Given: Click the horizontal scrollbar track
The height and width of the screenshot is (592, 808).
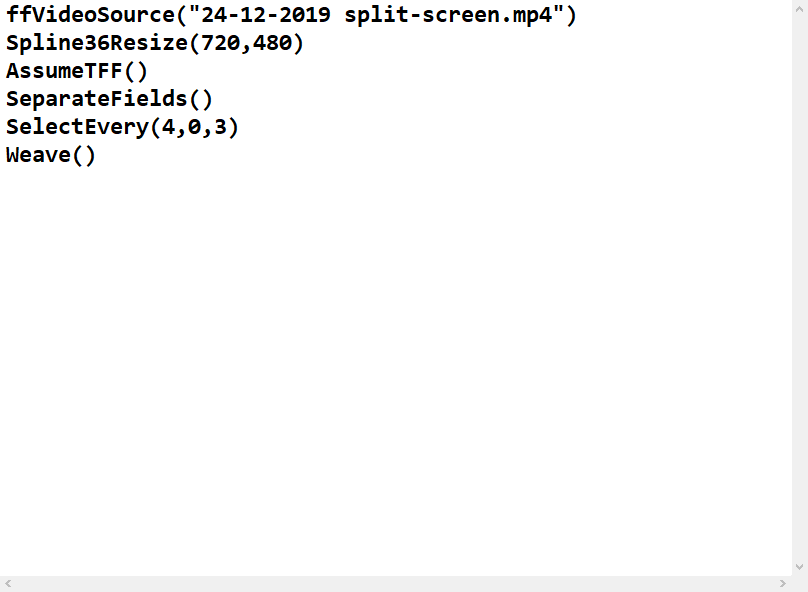Looking at the screenshot, I should pyautogui.click(x=395, y=583).
